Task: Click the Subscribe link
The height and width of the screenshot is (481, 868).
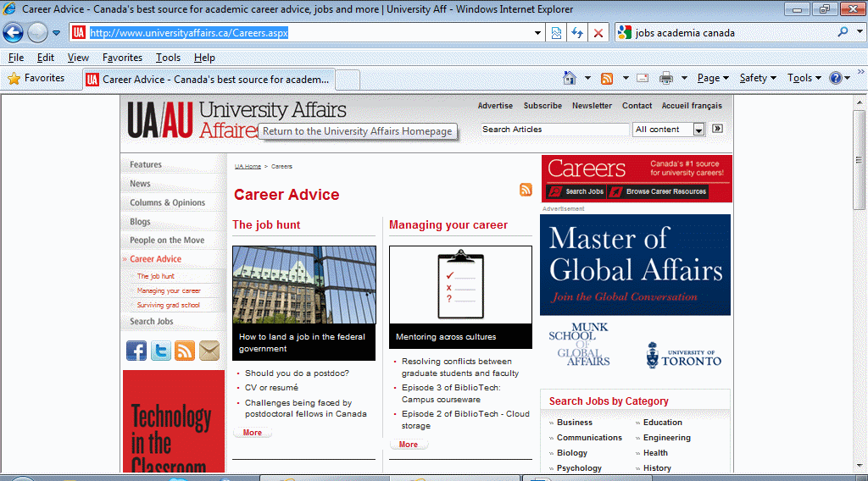Action: 542,106
